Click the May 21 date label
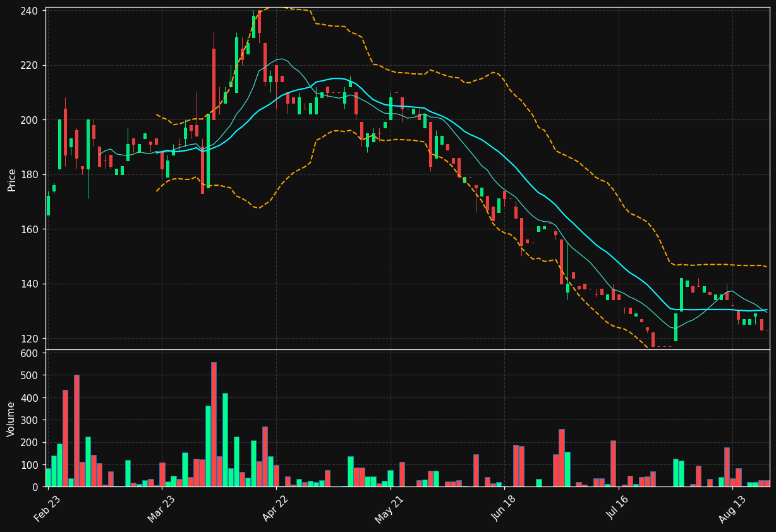The width and height of the screenshot is (776, 532). pos(390,509)
